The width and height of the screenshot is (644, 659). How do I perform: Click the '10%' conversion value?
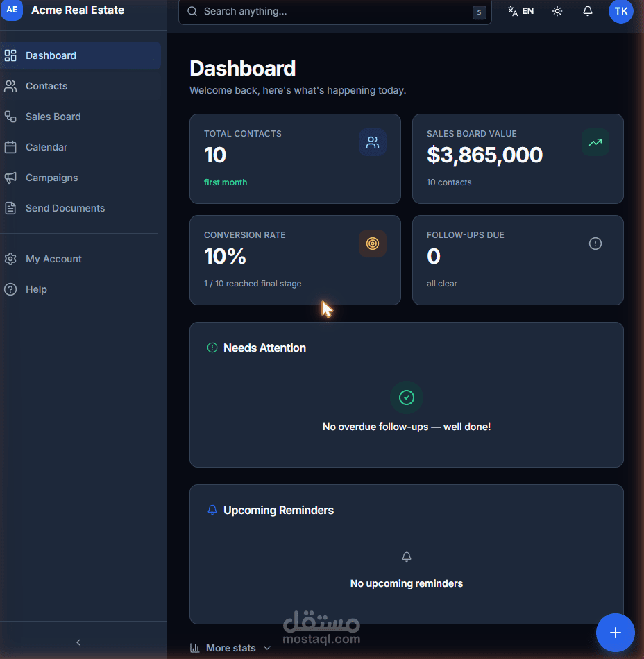point(225,256)
